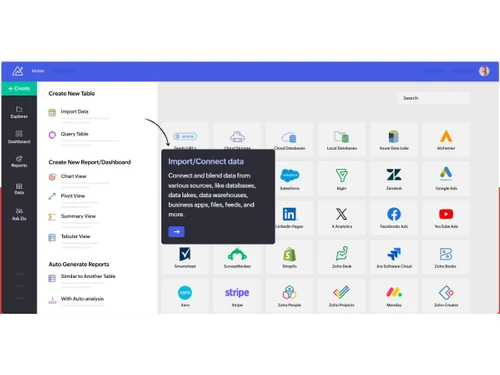The height and width of the screenshot is (375, 500).
Task: Open the Data sidebar item
Action: click(x=19, y=189)
